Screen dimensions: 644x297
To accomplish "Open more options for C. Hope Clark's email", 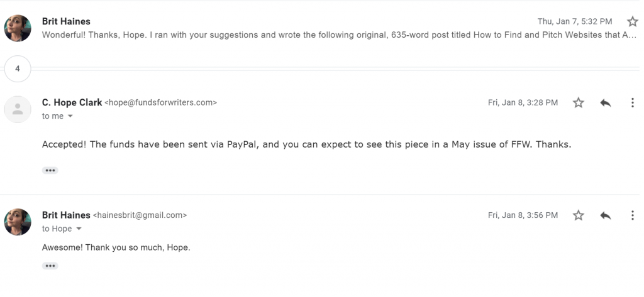I will 633,102.
